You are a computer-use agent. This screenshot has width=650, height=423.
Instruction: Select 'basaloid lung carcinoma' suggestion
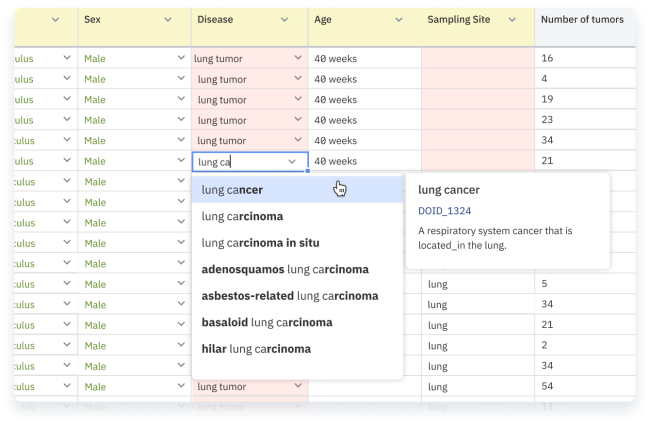click(x=267, y=322)
